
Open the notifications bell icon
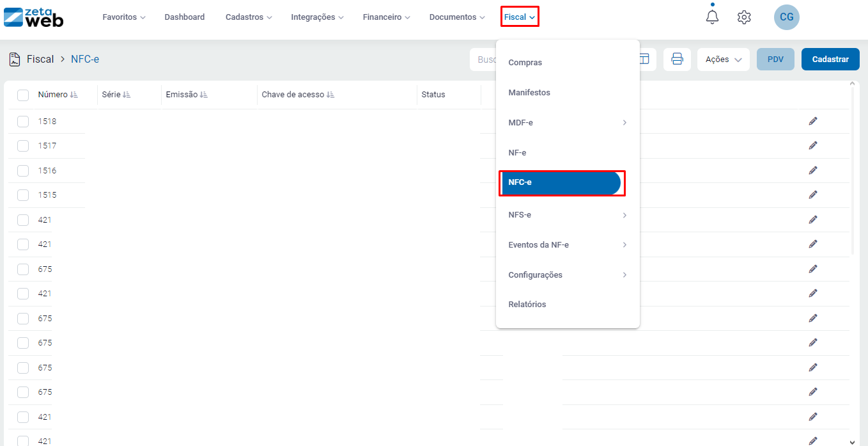712,17
